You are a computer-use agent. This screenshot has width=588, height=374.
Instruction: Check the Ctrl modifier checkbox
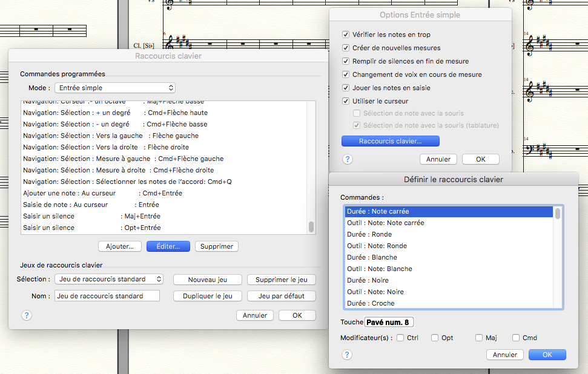[400, 338]
